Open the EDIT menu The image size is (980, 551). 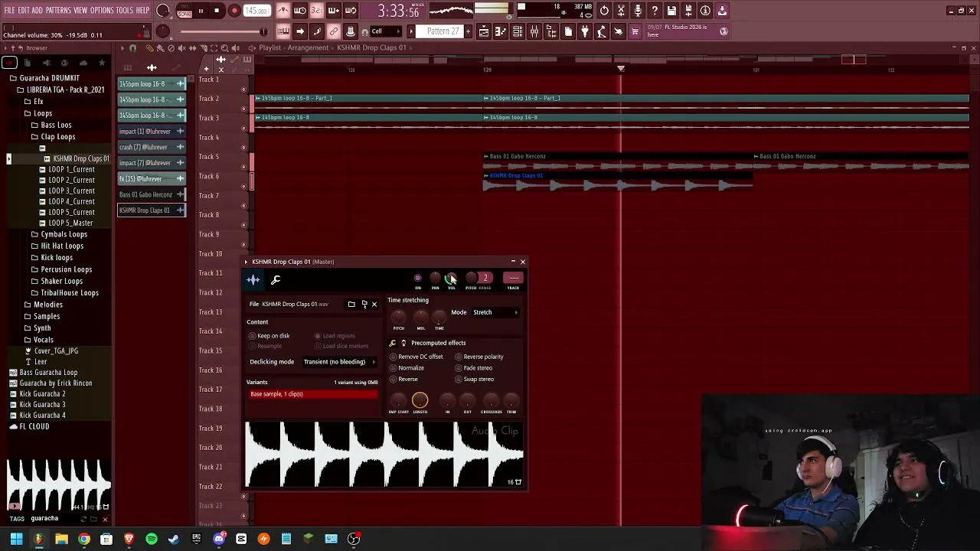tap(24, 11)
